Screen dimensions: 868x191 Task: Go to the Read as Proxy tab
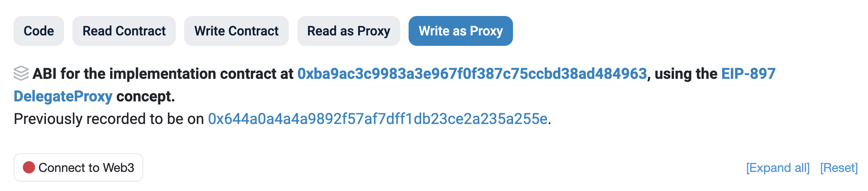click(x=348, y=31)
